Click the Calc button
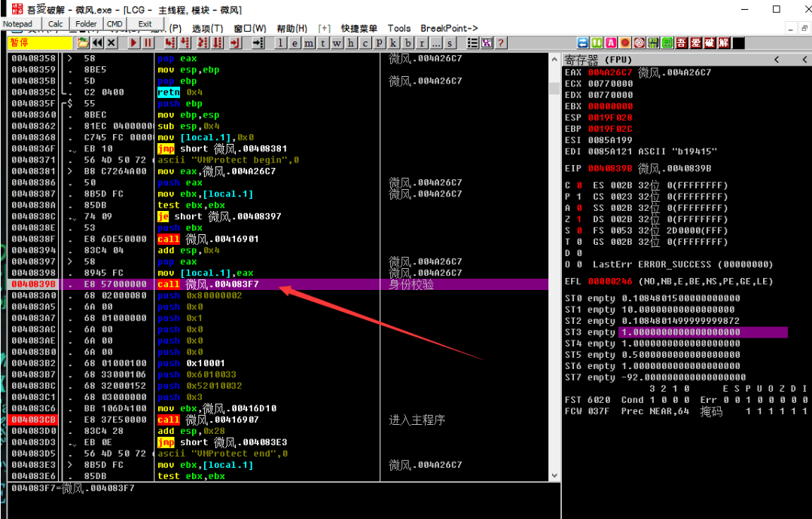The image size is (812, 519). point(55,24)
